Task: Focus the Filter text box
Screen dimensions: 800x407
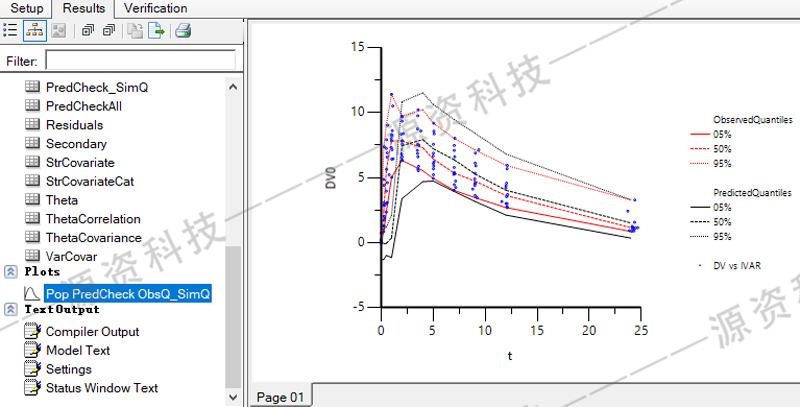Action: 140,60
